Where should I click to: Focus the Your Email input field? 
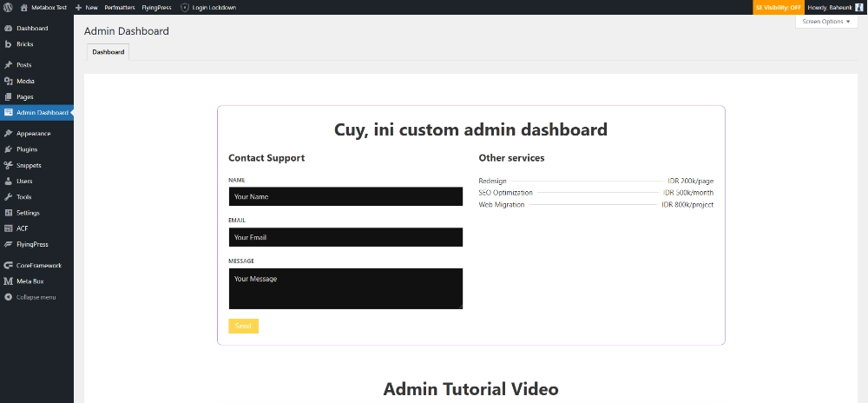tap(345, 237)
